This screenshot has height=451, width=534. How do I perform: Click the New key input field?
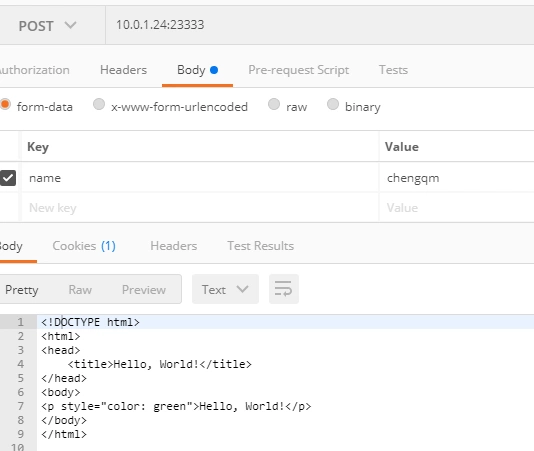click(x=200, y=207)
